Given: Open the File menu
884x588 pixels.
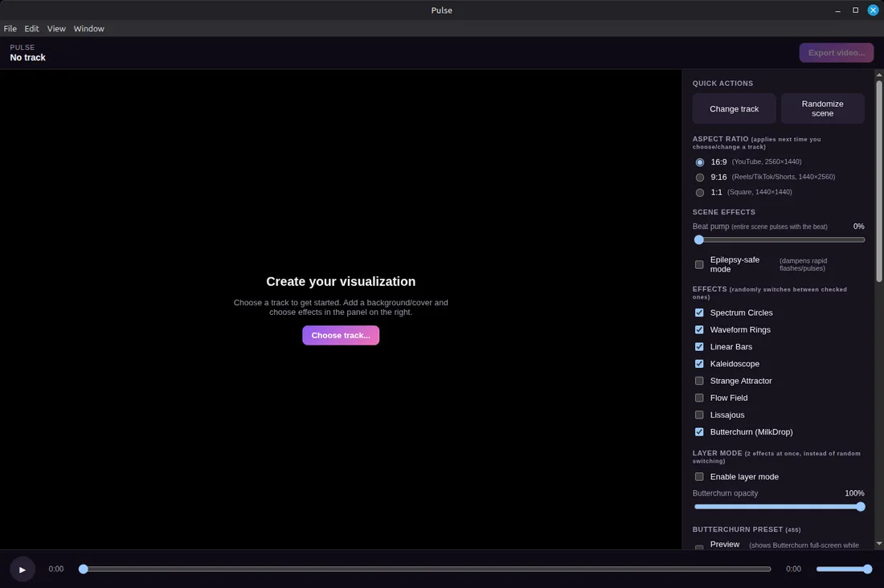Looking at the screenshot, I should 10,29.
